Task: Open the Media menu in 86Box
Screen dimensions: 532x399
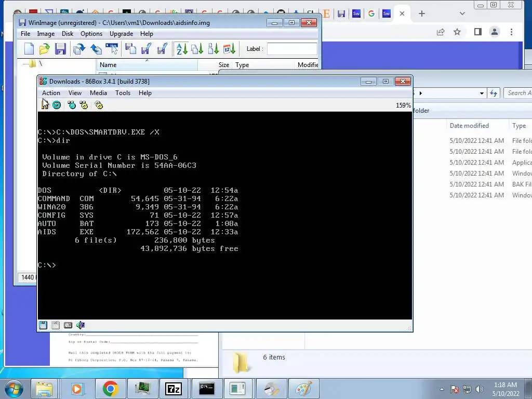Action: pos(98,93)
